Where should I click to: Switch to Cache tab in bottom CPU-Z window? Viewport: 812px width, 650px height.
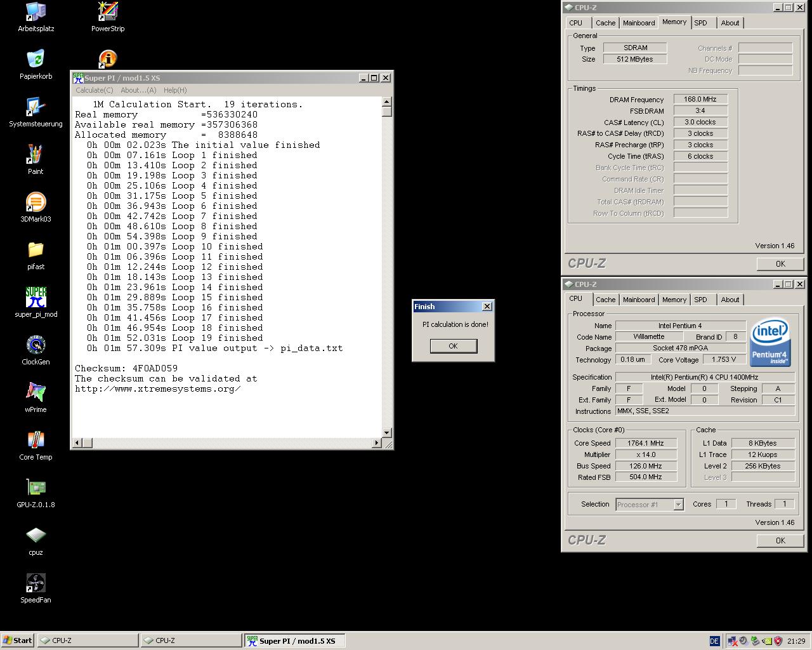605,300
